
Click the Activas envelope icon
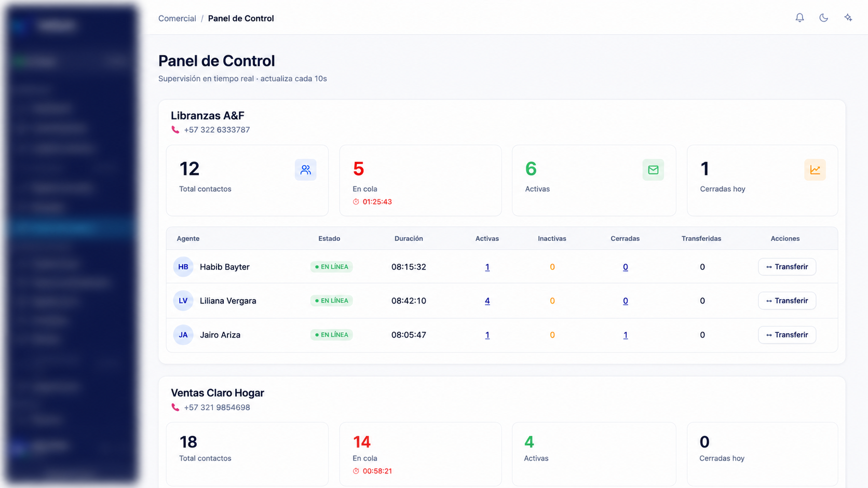(653, 170)
